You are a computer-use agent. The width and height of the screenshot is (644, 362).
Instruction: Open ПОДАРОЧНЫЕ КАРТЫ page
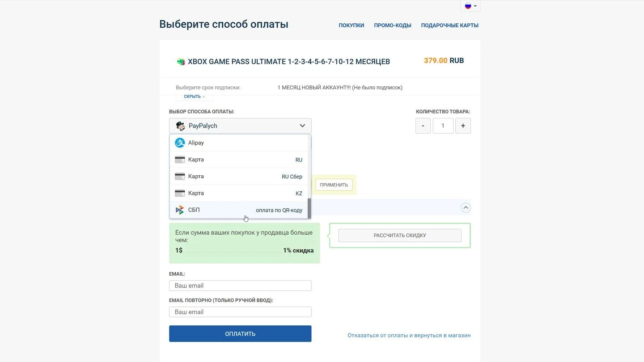[450, 25]
